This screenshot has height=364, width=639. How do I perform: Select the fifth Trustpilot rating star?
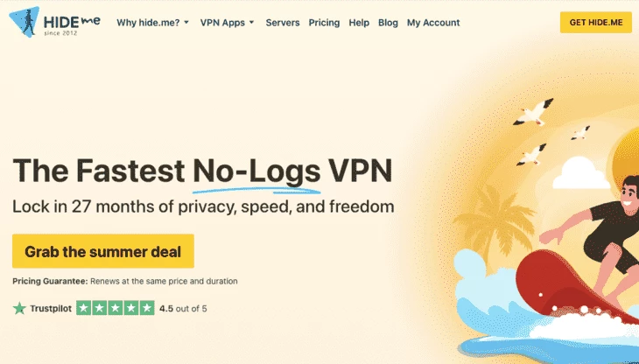click(x=147, y=308)
